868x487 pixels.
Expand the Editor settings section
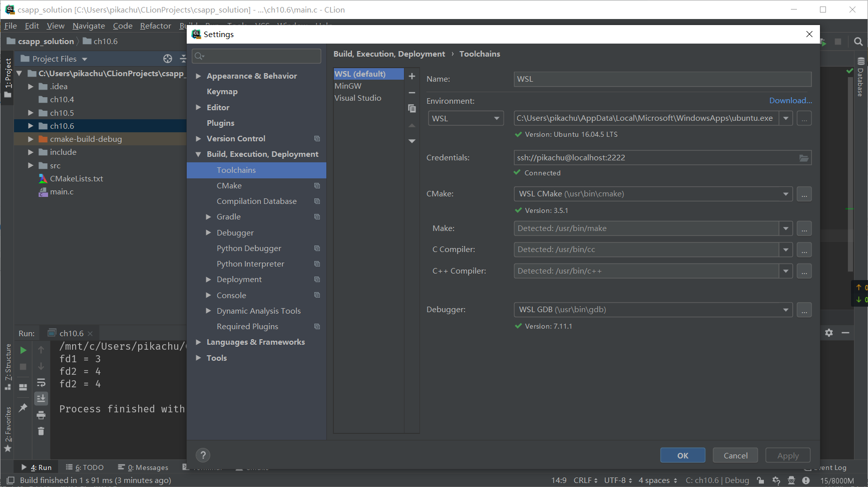pos(198,108)
